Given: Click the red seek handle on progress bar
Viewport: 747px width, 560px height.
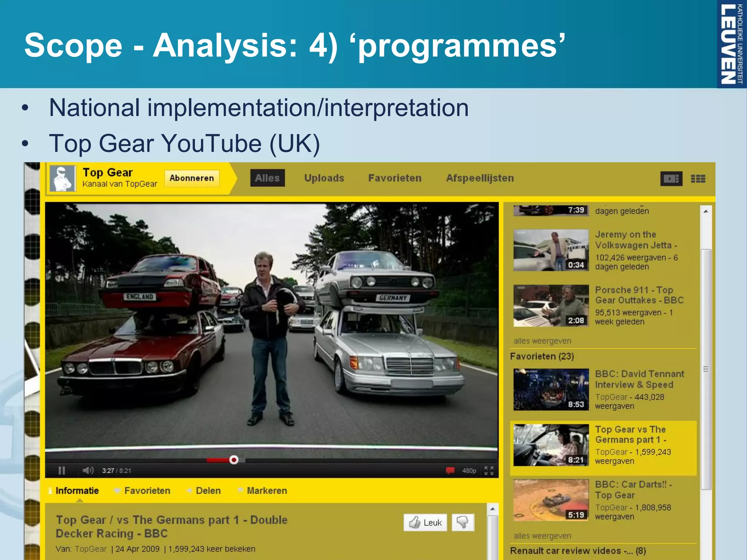Looking at the screenshot, I should [x=234, y=460].
